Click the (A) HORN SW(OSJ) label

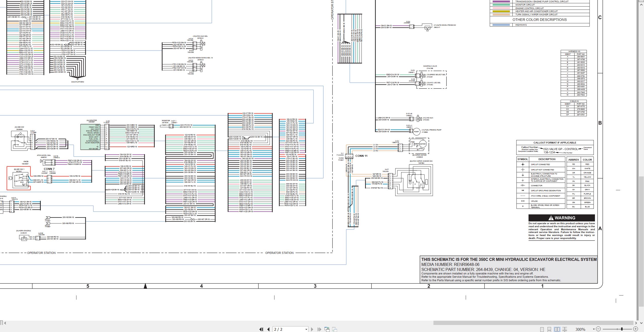pyautogui.click(x=23, y=231)
